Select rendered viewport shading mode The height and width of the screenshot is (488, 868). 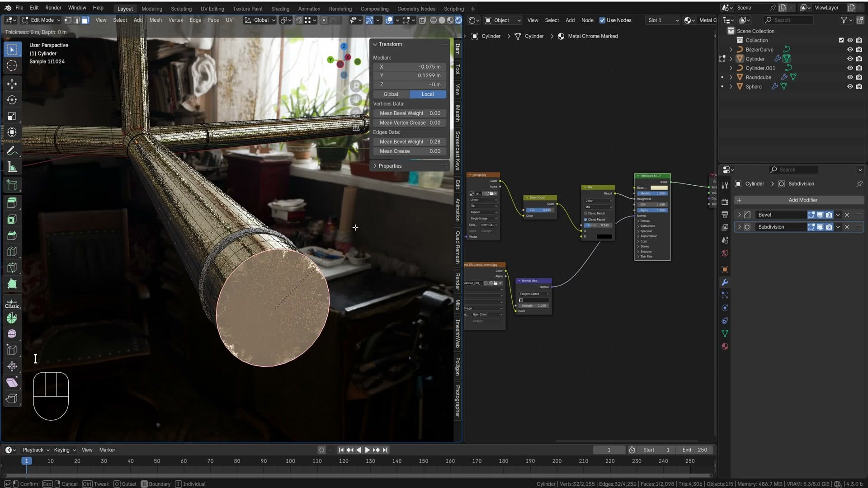tap(458, 20)
